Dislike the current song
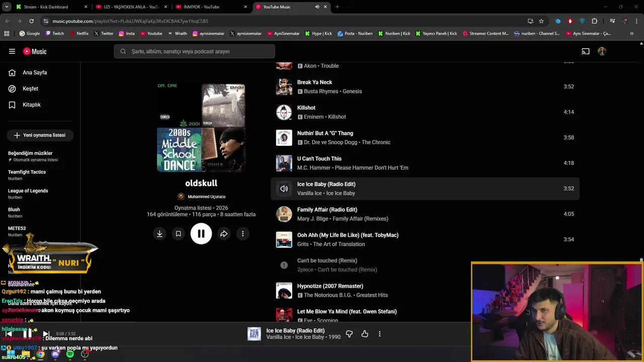Viewport: 644px width, 362px height. (349, 334)
